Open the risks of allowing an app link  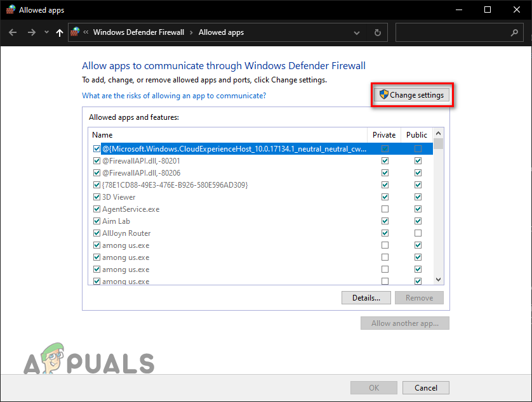pyautogui.click(x=174, y=96)
